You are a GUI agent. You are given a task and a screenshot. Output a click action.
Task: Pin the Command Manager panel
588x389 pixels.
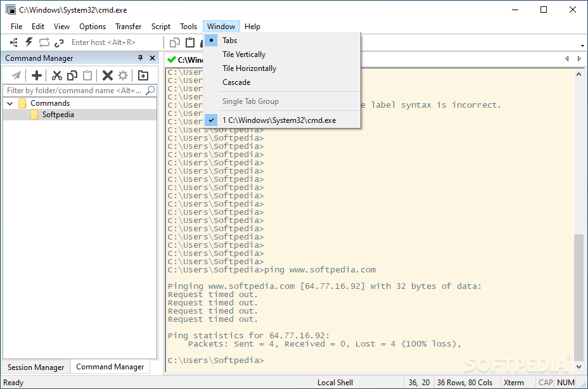(140, 58)
